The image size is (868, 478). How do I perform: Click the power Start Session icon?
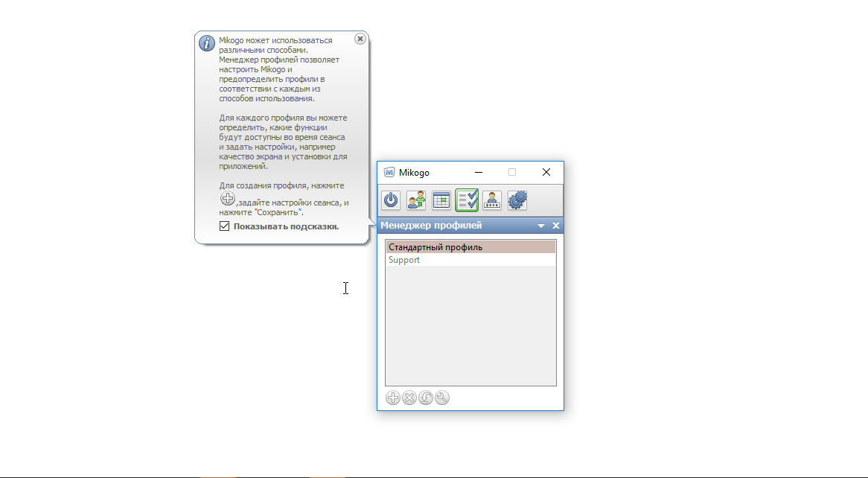[391, 200]
